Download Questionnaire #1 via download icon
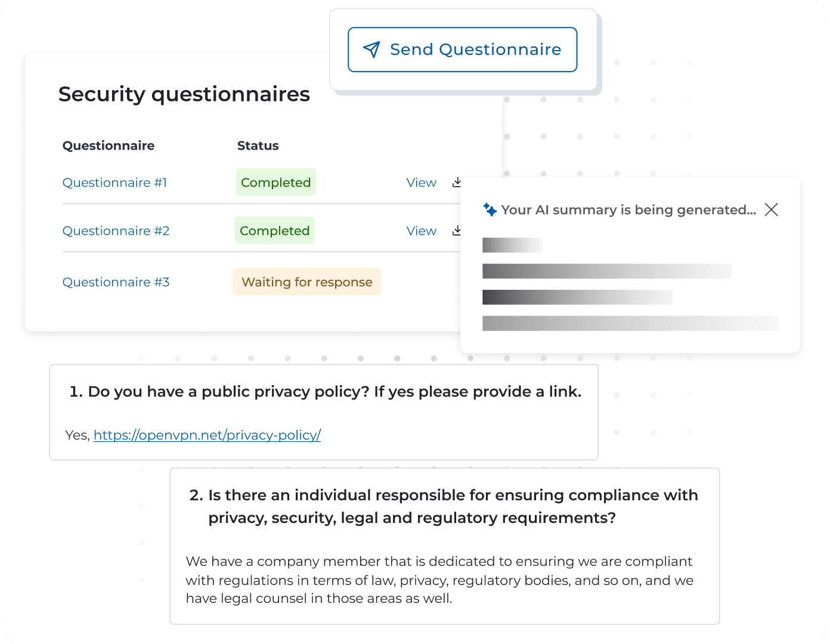This screenshot has height=644, width=830. pos(456,182)
